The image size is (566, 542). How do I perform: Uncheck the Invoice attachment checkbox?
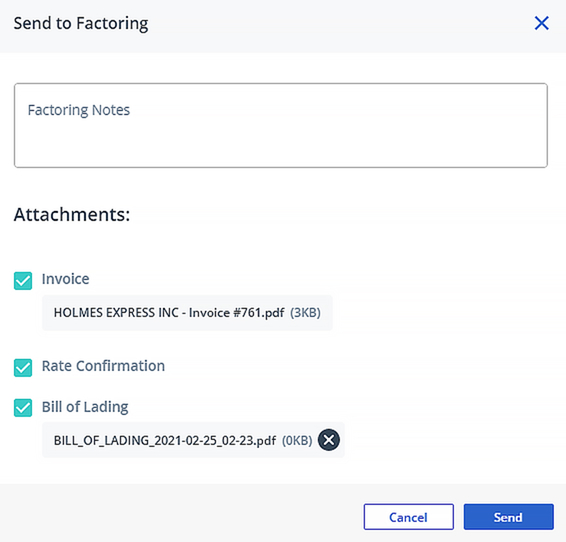coord(23,281)
